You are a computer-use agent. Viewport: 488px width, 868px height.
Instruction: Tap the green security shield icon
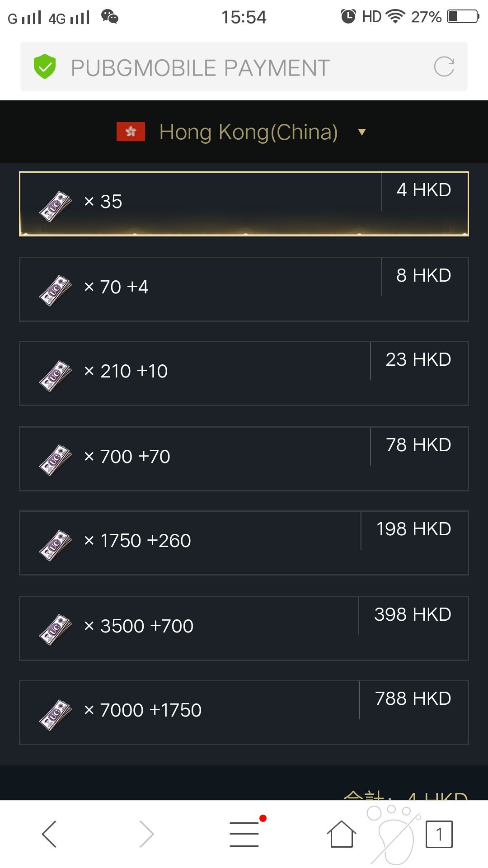point(45,66)
